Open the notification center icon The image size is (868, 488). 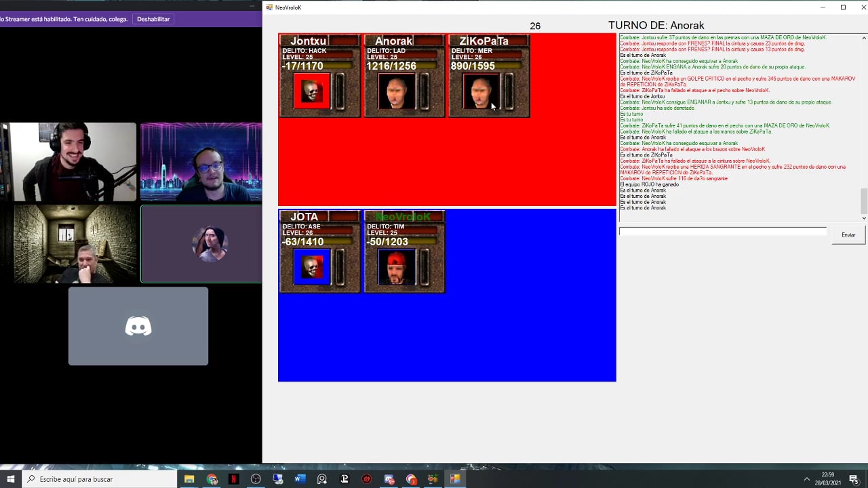click(x=854, y=479)
